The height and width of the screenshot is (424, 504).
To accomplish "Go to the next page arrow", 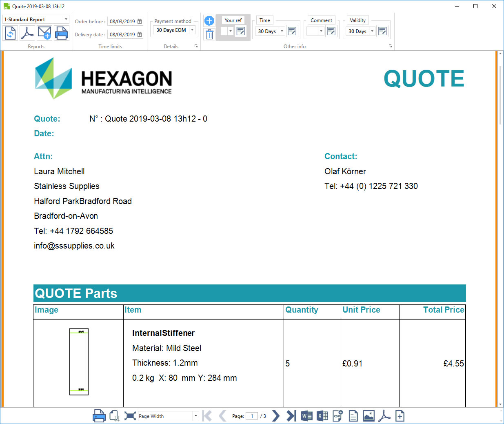I will [x=276, y=416].
